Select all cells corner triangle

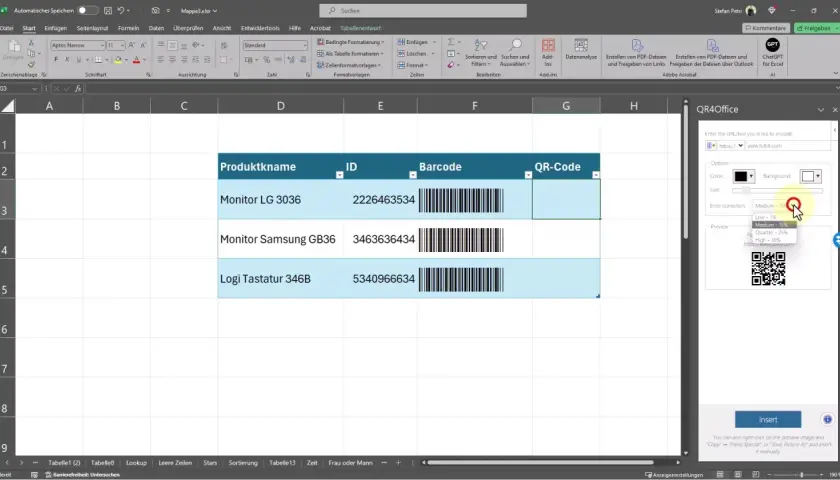click(x=8, y=106)
